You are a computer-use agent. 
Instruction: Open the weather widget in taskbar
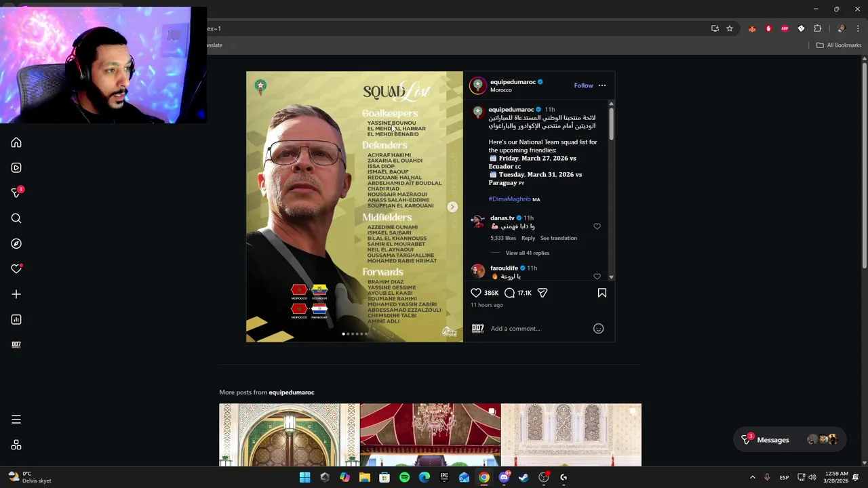pyautogui.click(x=30, y=477)
